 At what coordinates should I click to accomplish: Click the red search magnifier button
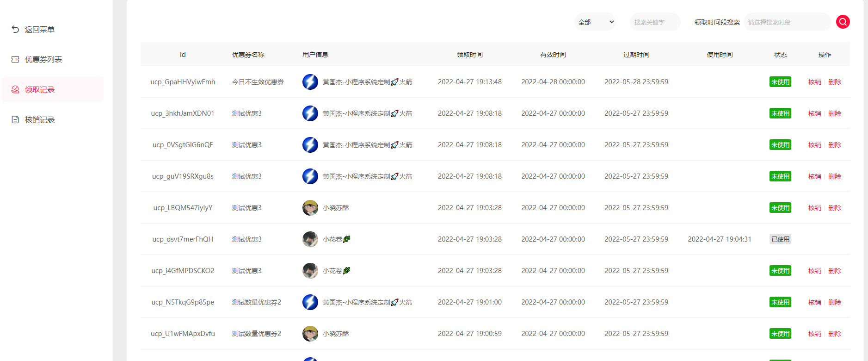[x=843, y=22]
